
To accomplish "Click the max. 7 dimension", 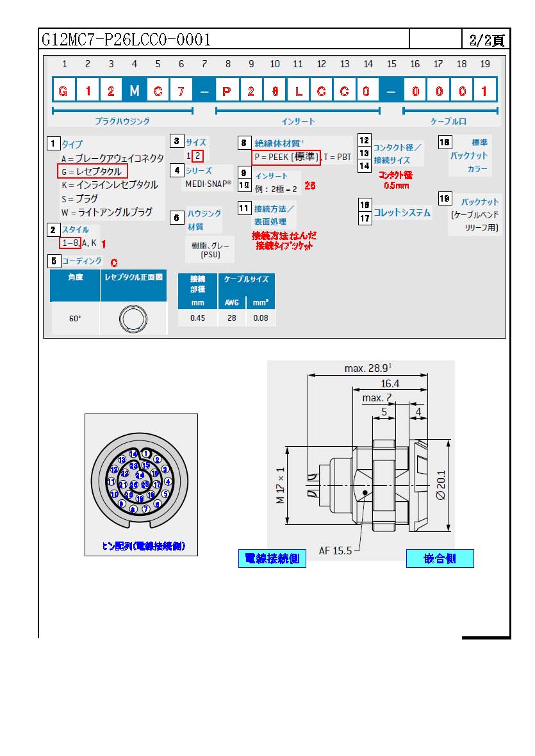I will (x=377, y=398).
